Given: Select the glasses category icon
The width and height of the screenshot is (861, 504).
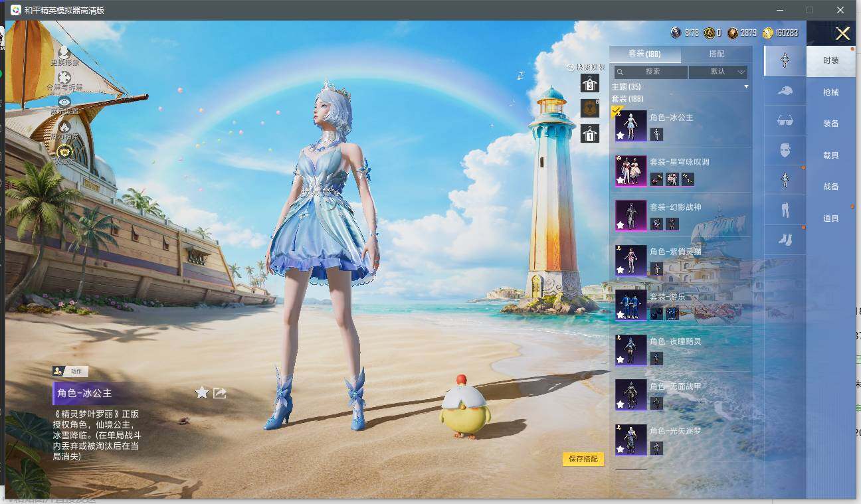Looking at the screenshot, I should coord(785,121).
